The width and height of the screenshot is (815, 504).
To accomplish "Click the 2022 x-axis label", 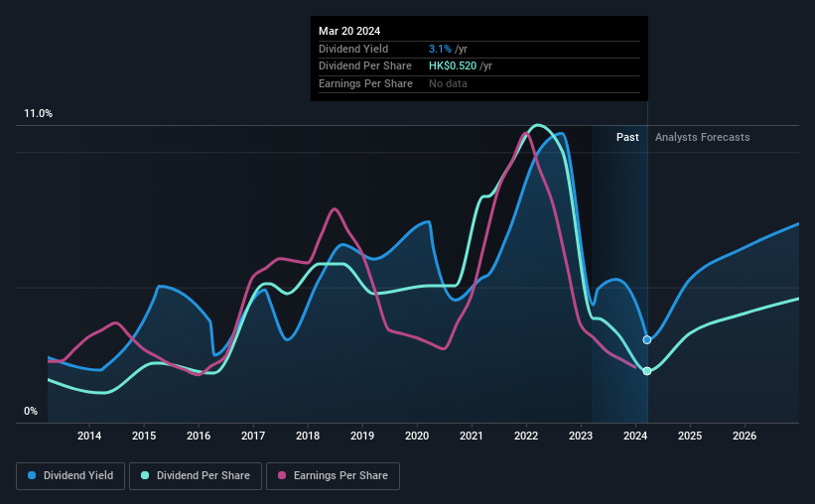I will [526, 436].
